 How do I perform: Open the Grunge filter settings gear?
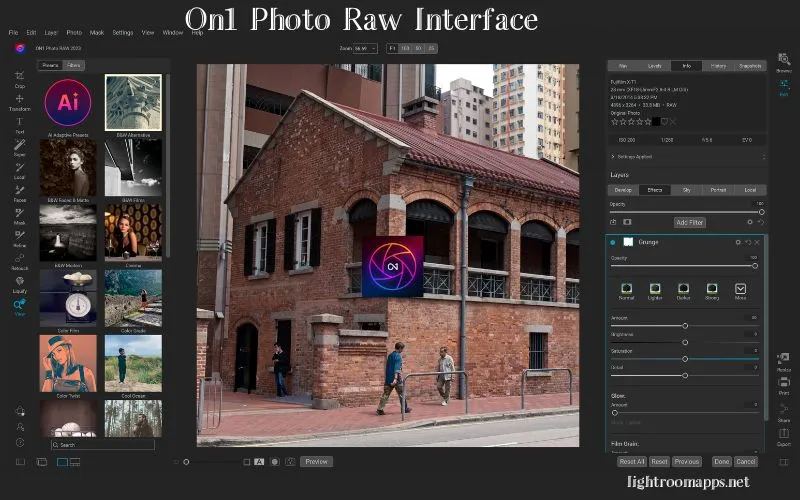739,242
